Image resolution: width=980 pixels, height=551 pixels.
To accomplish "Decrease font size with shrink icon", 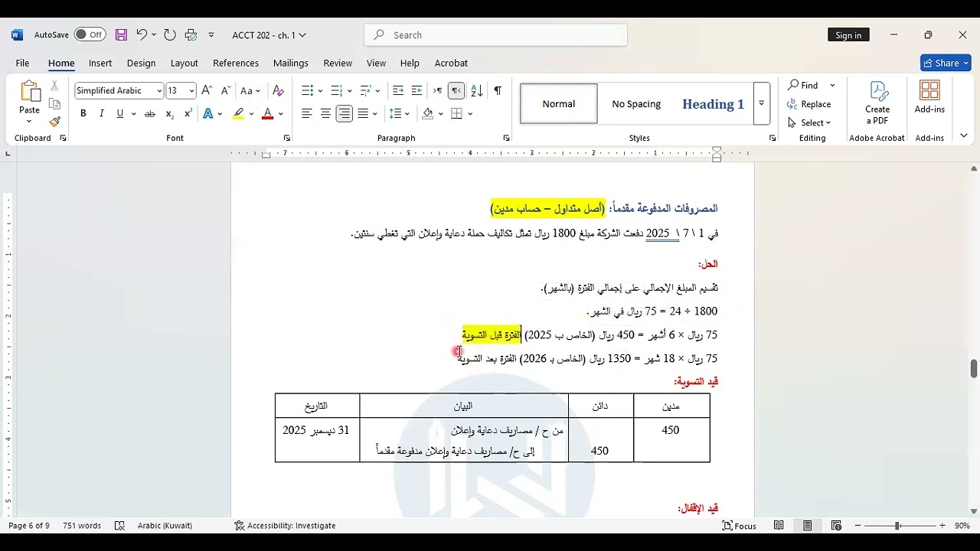I will (225, 90).
